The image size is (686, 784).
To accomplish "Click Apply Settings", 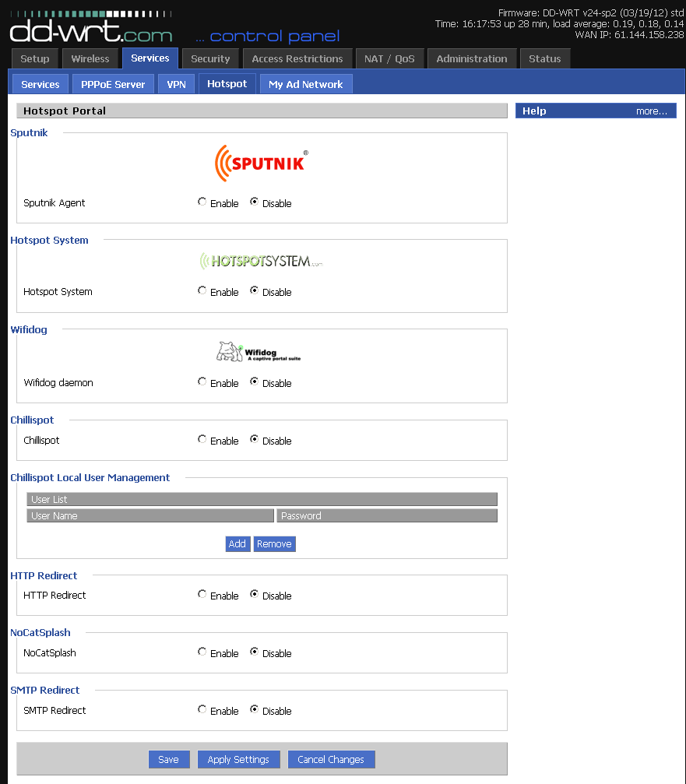I will (x=238, y=760).
